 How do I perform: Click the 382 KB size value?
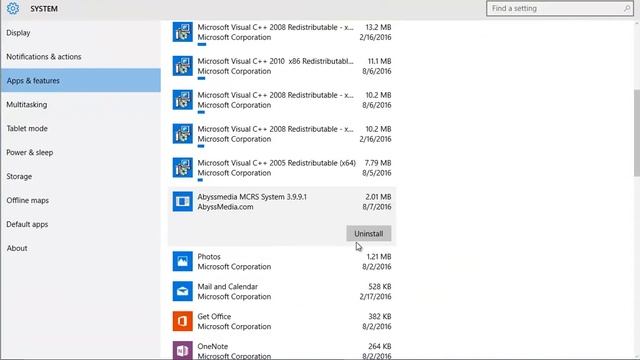380,316
